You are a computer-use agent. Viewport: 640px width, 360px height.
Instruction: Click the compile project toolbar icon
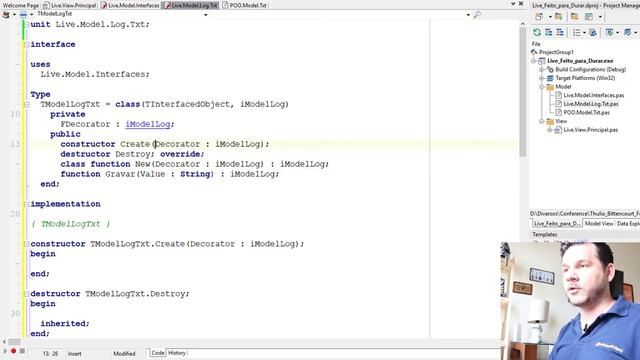(x=609, y=32)
